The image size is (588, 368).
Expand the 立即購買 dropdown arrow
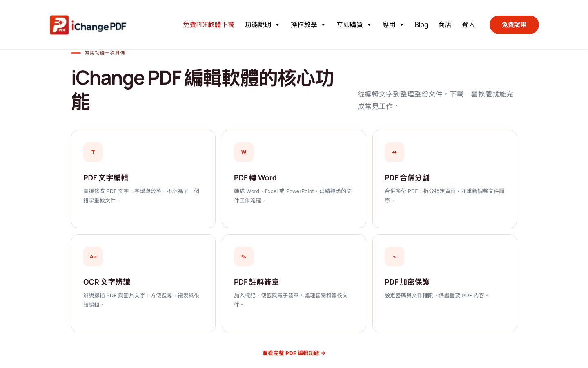[x=369, y=25]
